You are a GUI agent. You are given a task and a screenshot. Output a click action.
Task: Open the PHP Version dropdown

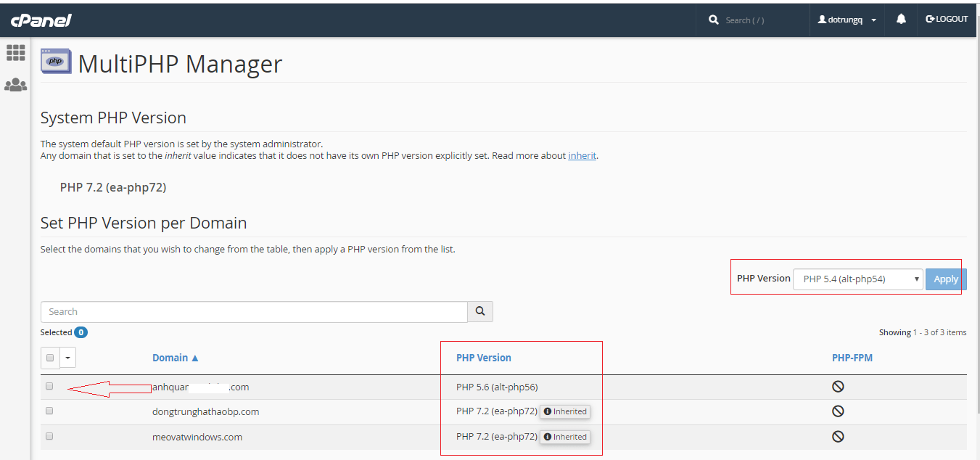[858, 279]
